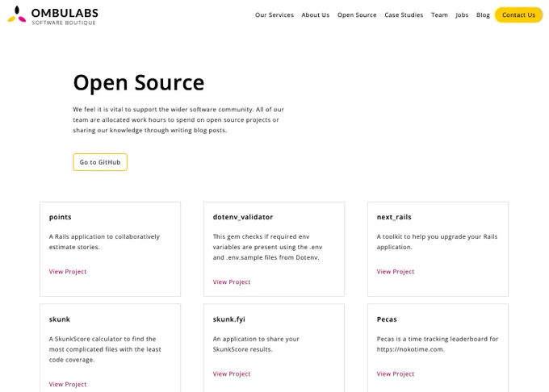
Task: View Project link for skunk.fyi
Action: [232, 373]
